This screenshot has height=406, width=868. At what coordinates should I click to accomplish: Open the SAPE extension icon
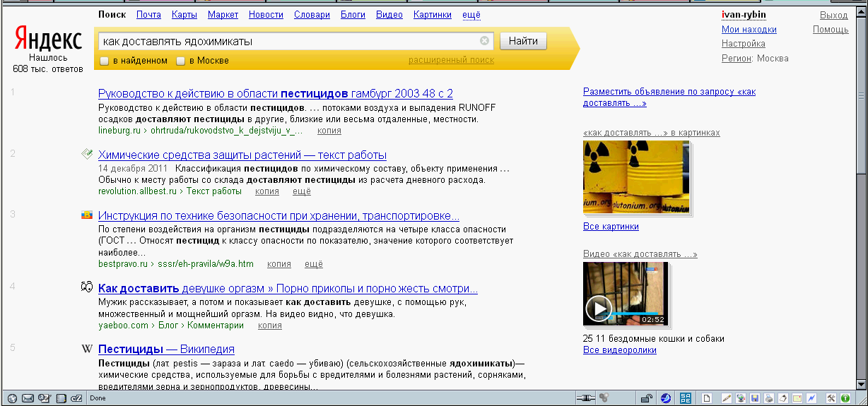point(686,398)
